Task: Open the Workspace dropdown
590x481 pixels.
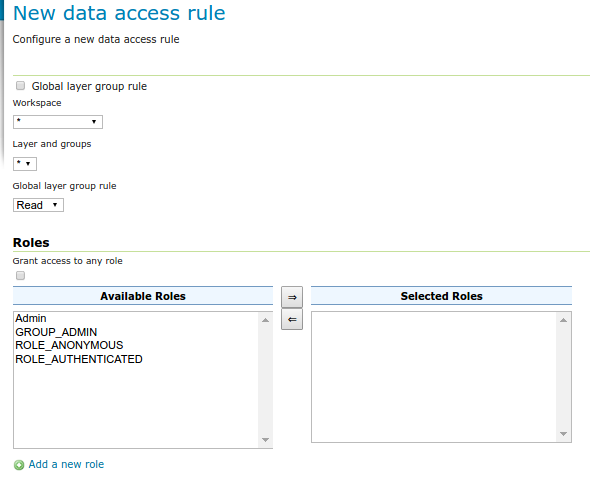Action: point(58,122)
